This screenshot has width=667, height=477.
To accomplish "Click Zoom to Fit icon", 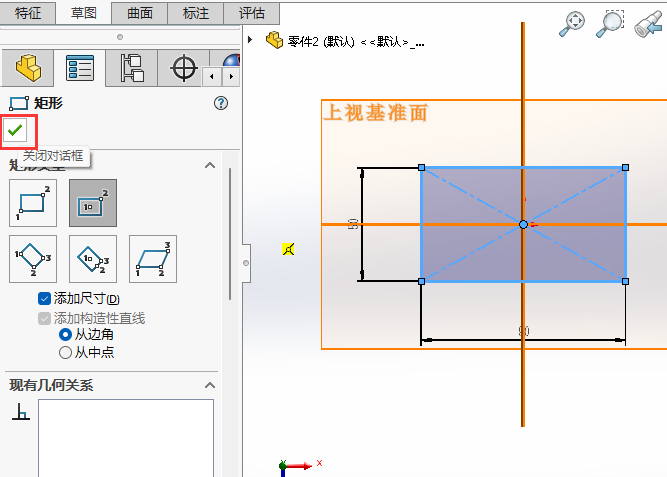I will [572, 24].
